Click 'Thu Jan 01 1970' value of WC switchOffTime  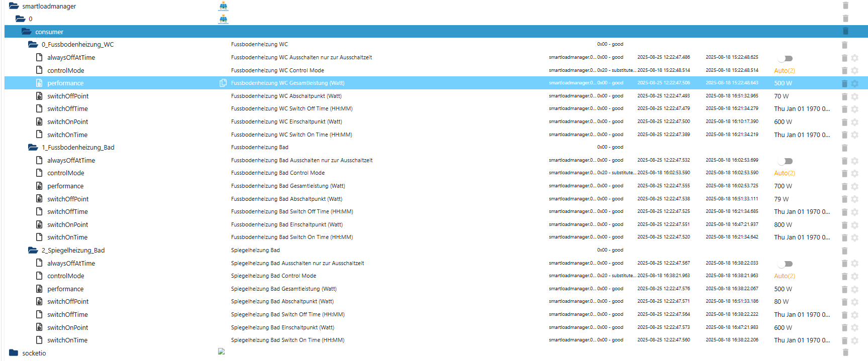click(802, 109)
